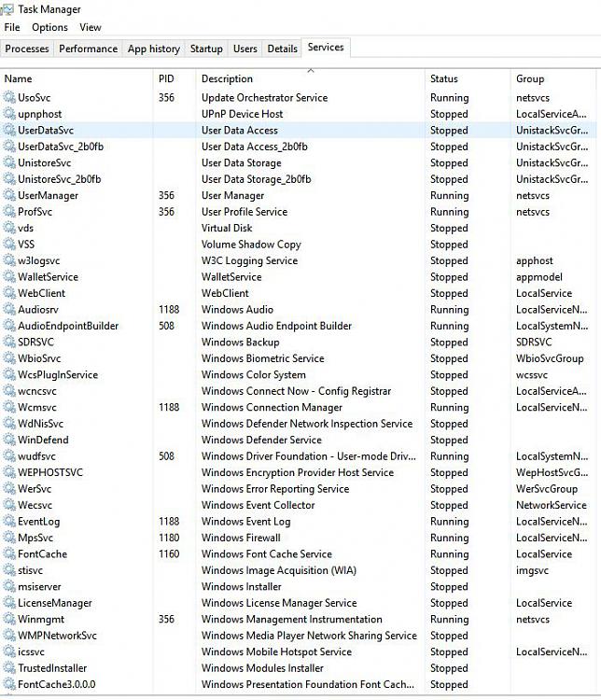The image size is (601, 700).
Task: Select the UserDataSvc service name
Action: click(46, 130)
